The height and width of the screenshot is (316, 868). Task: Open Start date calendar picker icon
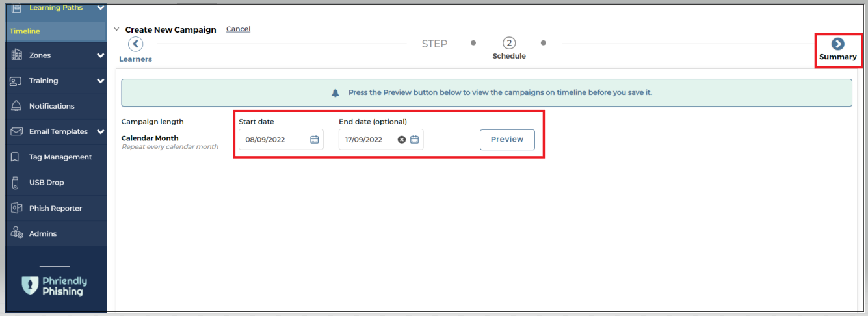point(315,139)
